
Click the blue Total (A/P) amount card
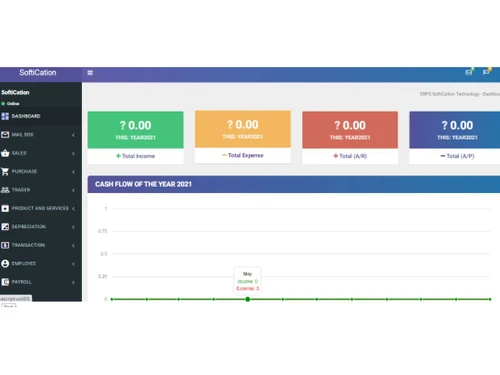[x=455, y=130]
